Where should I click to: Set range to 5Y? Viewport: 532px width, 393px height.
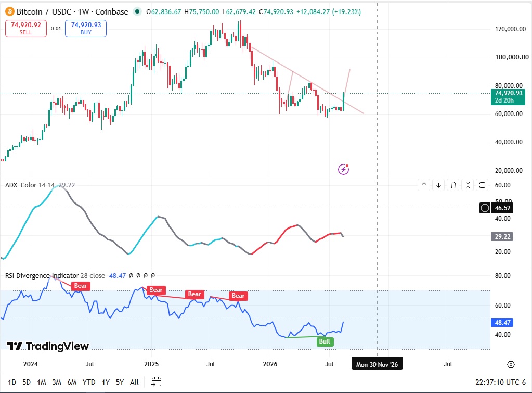click(120, 382)
